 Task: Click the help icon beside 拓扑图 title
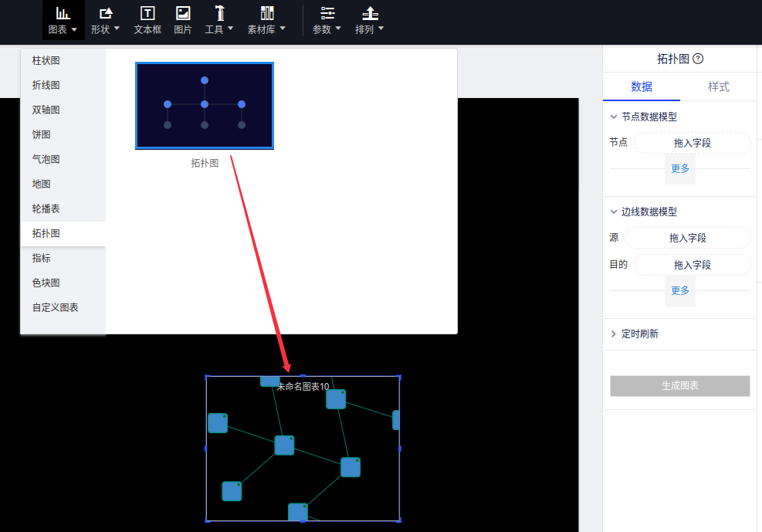(698, 59)
